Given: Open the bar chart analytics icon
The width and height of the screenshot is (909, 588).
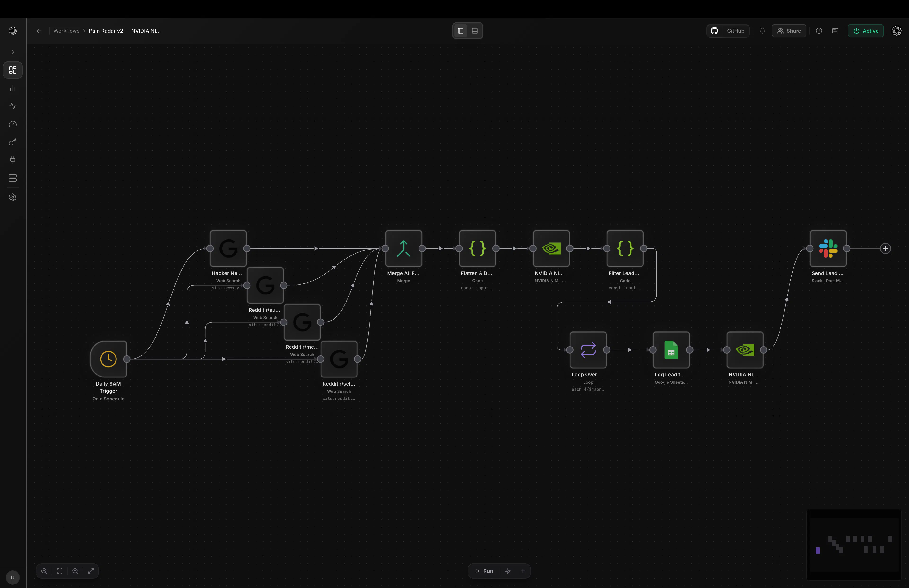Looking at the screenshot, I should tap(13, 88).
